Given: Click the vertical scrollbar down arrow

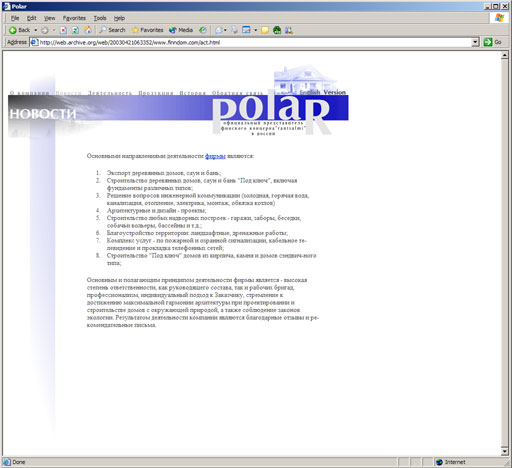Looking at the screenshot, I should click(x=505, y=452).
